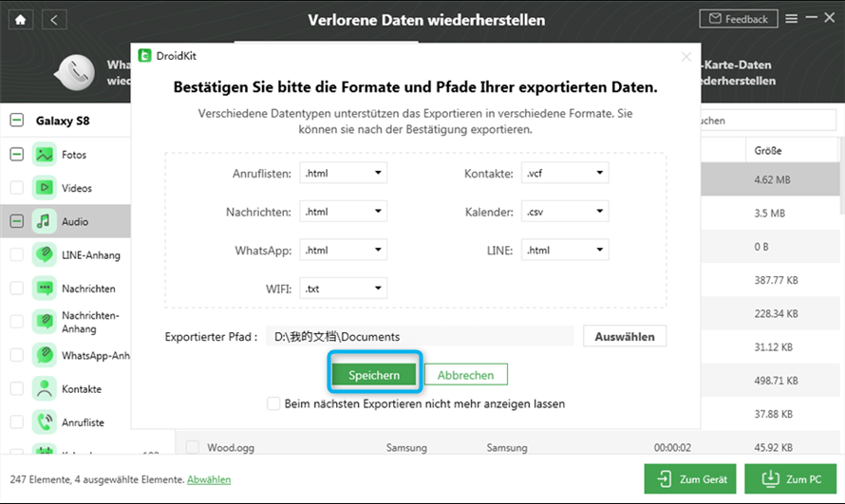Image resolution: width=845 pixels, height=504 pixels.
Task: Click the Videos category icon
Action: 45,188
